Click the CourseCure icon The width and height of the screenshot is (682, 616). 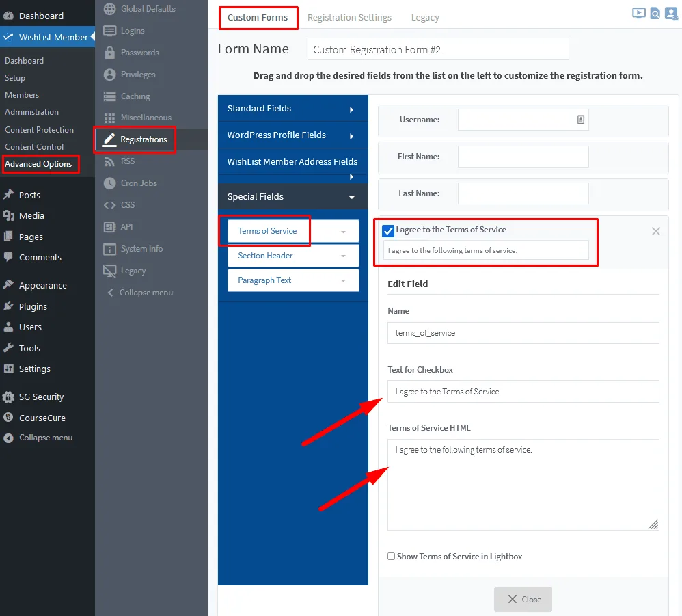[x=8, y=417]
